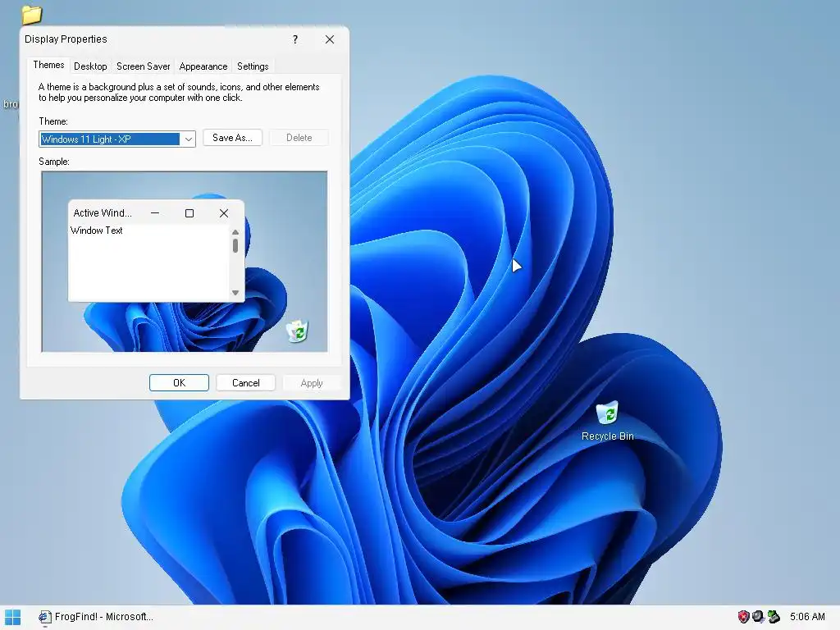Open the Windows Start button
840x630 pixels.
click(12, 617)
